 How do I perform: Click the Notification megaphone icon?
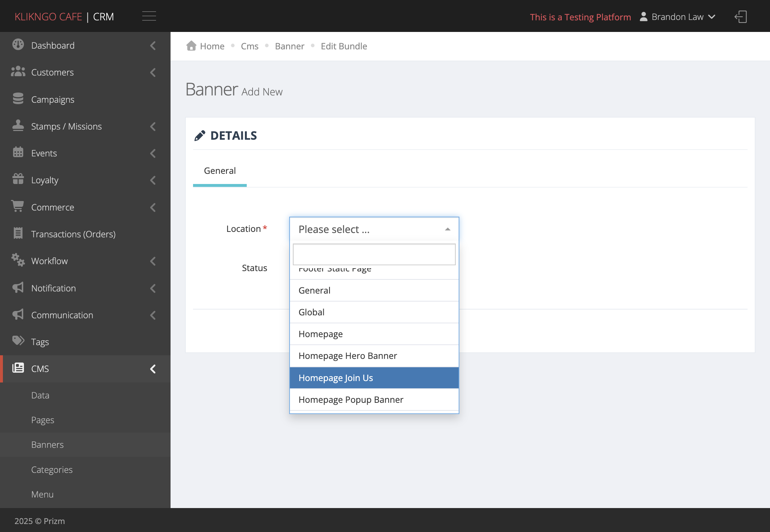tap(18, 287)
